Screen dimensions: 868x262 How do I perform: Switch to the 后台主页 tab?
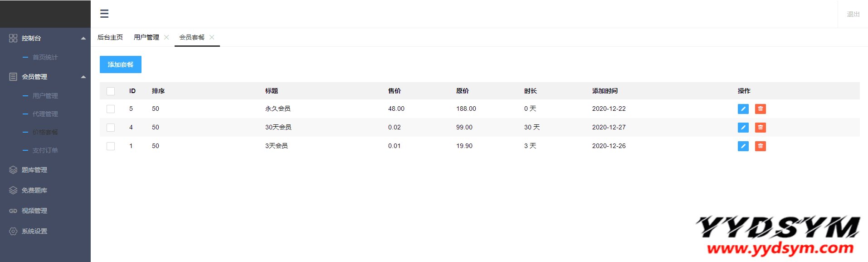(x=110, y=37)
